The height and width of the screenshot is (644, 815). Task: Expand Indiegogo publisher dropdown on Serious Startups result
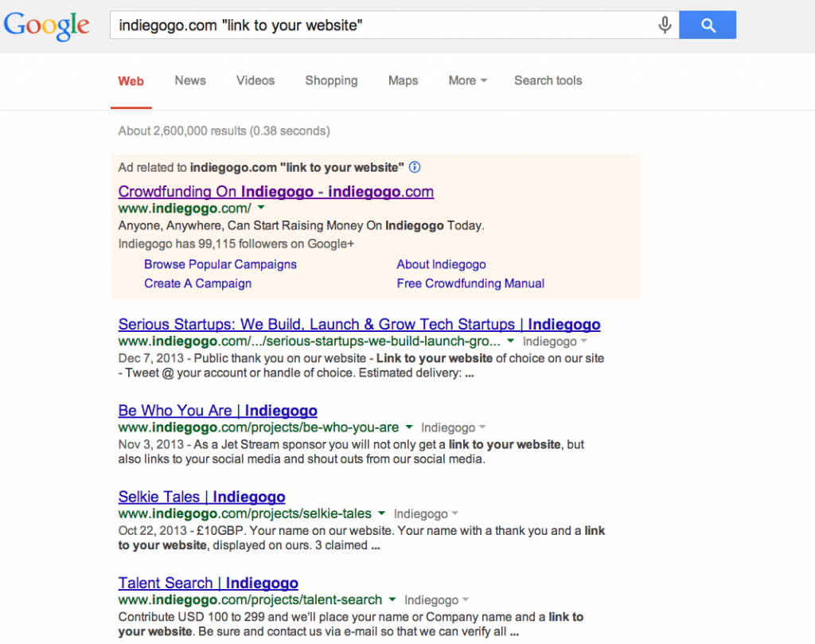[555, 342]
